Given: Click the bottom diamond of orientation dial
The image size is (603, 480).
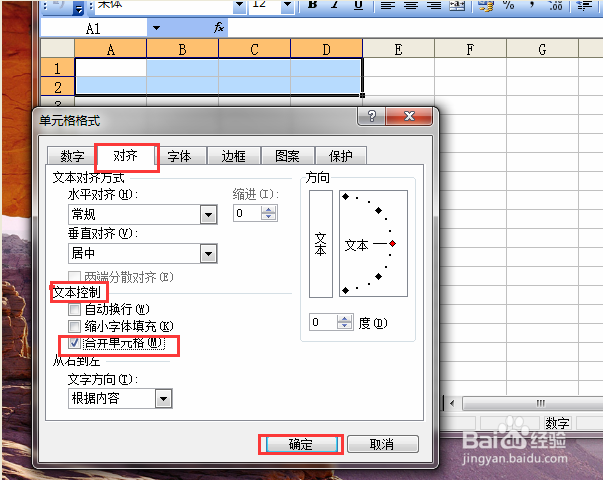Looking at the screenshot, I should (x=345, y=290).
